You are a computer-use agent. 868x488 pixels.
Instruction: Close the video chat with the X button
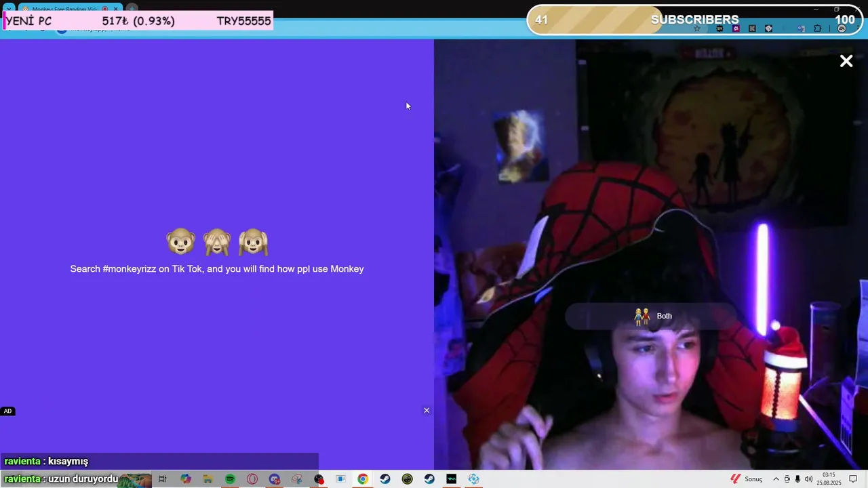[846, 61]
